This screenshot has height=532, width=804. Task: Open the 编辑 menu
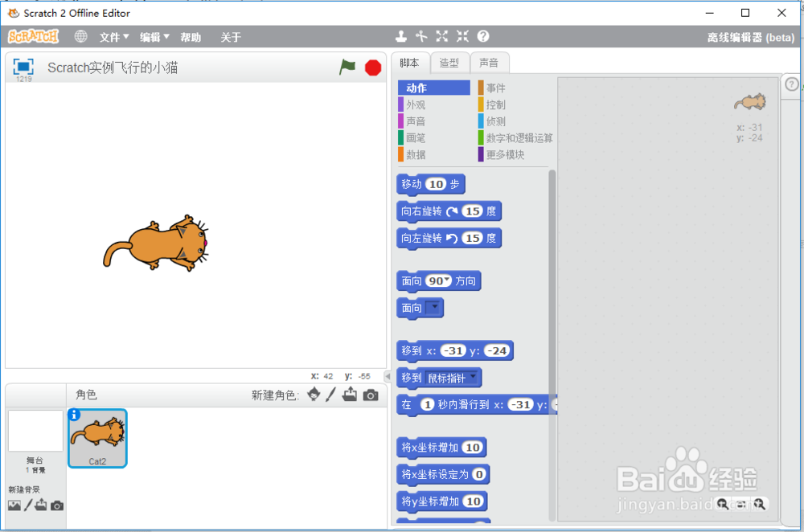(154, 37)
